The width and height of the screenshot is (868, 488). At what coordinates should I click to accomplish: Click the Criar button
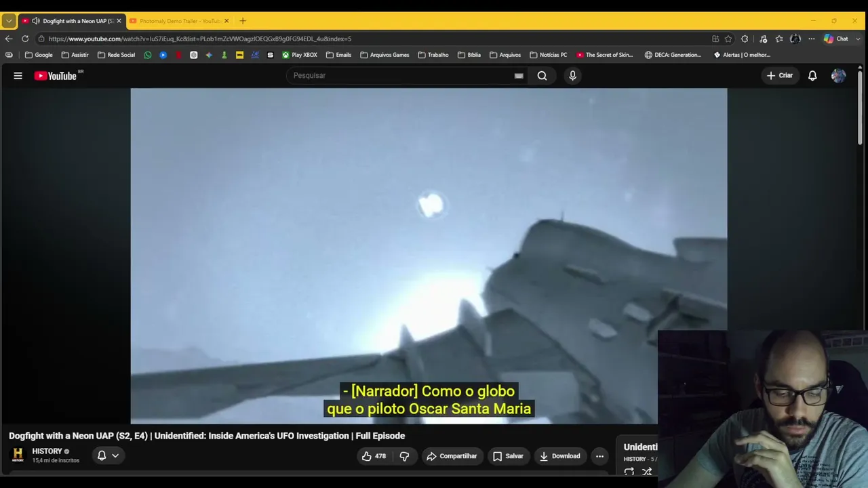(780, 76)
